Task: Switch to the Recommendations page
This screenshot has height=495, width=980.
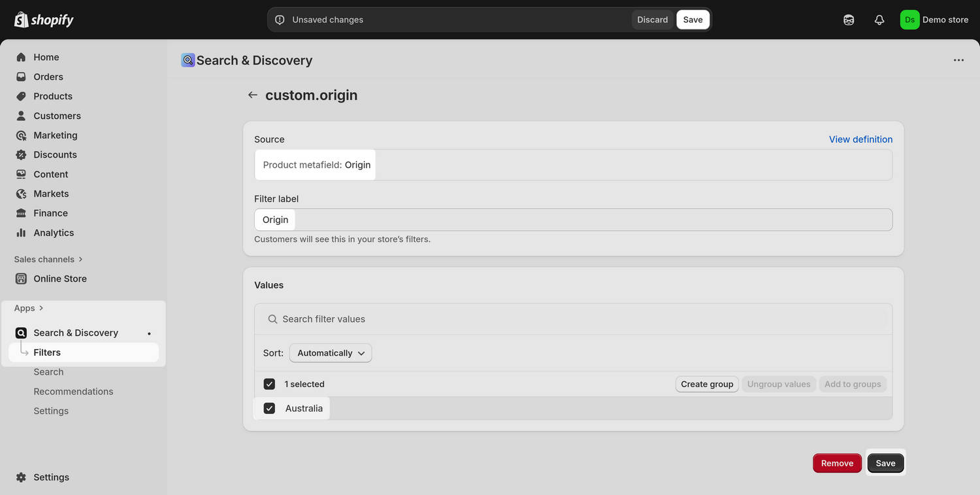Action: (x=73, y=391)
